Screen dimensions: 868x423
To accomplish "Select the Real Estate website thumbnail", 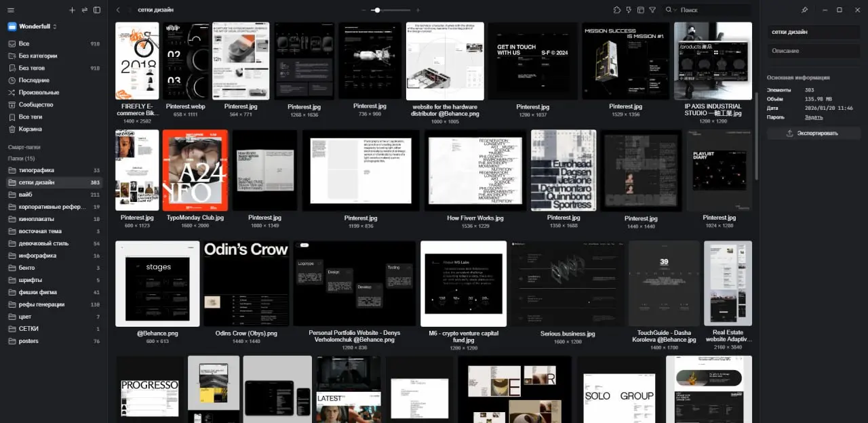I will pos(728,283).
